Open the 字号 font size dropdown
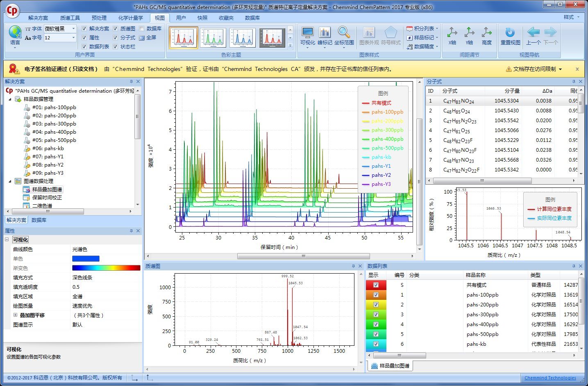The height and width of the screenshot is (386, 588). tap(74, 38)
